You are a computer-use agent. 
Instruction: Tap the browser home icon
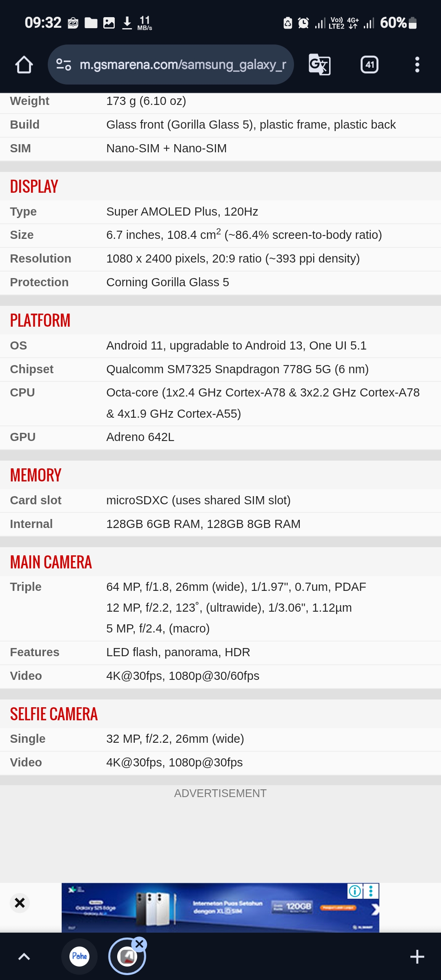[x=24, y=65]
